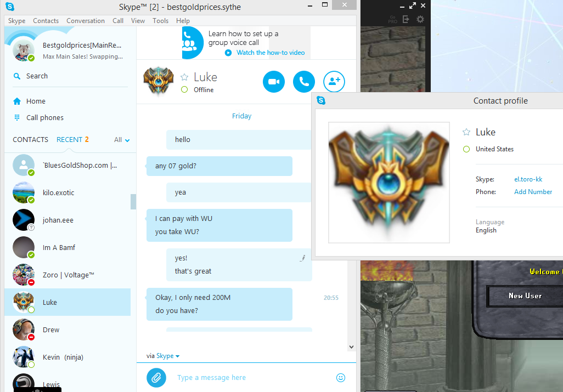Click the 'hello' message bubble

point(239,139)
